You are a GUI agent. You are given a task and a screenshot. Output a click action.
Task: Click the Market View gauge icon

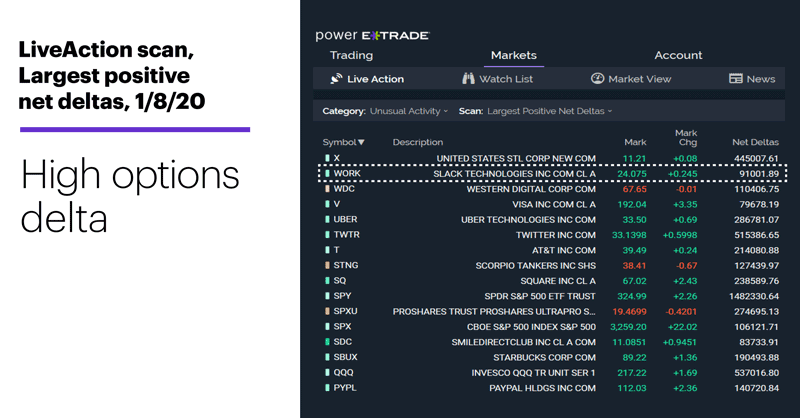pos(597,79)
